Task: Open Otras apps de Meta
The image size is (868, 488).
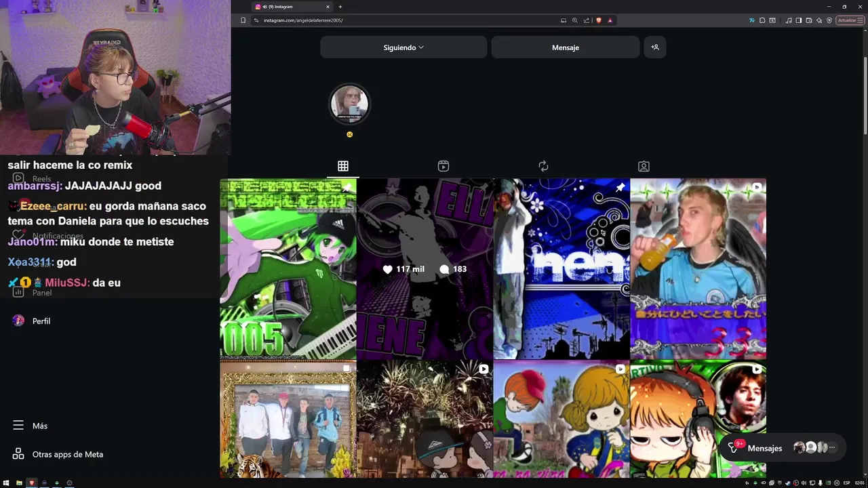Action: 58,454
